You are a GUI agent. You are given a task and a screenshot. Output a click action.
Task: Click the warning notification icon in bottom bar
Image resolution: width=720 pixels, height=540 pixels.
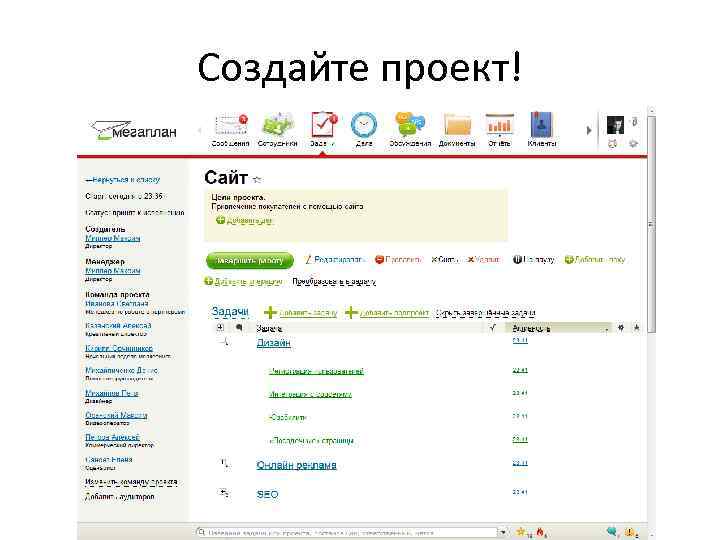point(630,532)
